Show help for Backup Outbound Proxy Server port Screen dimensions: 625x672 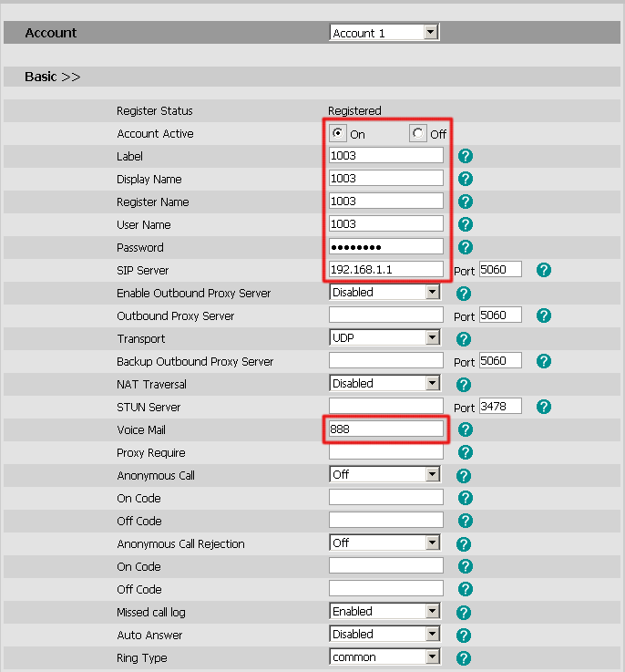tap(544, 361)
